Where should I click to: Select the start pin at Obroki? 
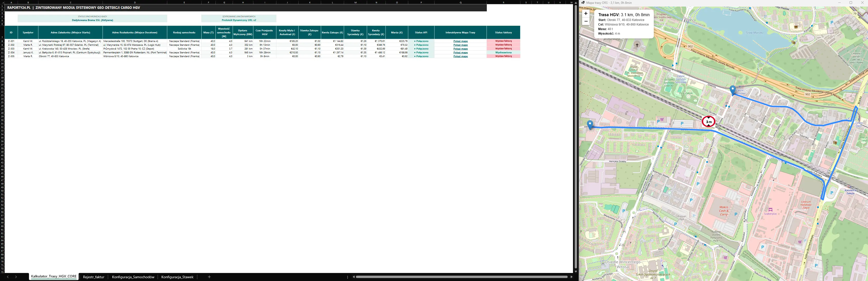pos(590,125)
